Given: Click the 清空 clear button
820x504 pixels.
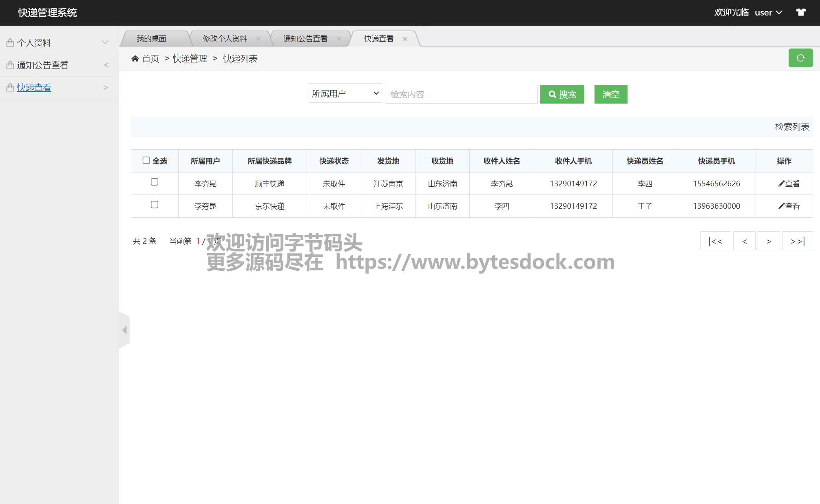Looking at the screenshot, I should 610,94.
